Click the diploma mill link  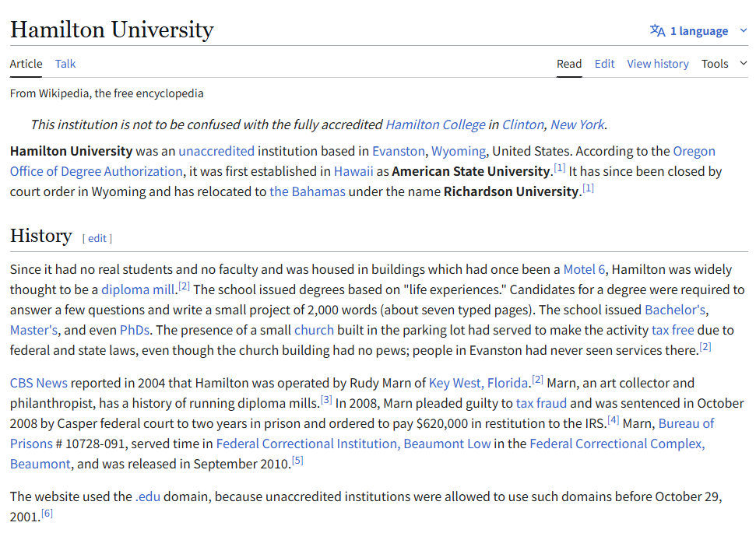pyautogui.click(x=138, y=289)
